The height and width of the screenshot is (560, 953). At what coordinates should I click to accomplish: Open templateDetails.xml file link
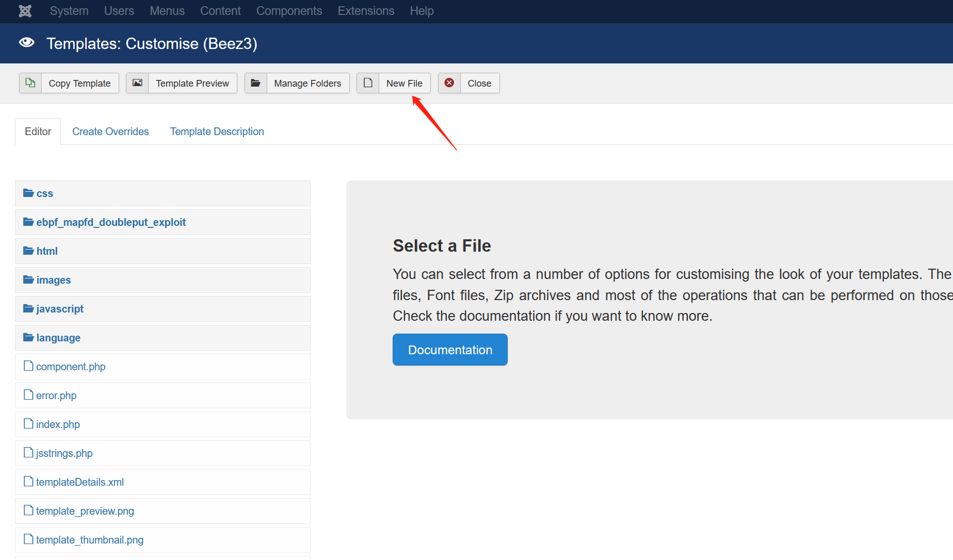80,482
